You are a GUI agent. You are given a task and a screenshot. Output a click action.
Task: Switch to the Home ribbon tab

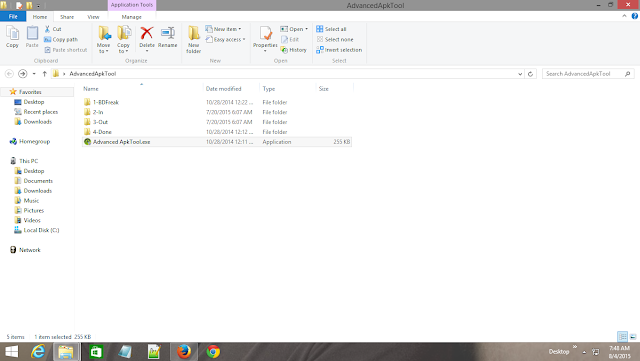(x=40, y=17)
